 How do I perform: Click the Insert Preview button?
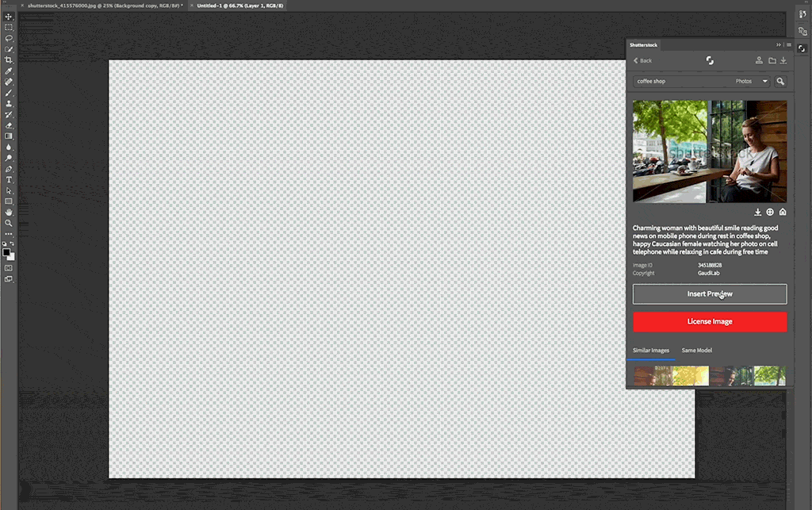[x=710, y=294]
